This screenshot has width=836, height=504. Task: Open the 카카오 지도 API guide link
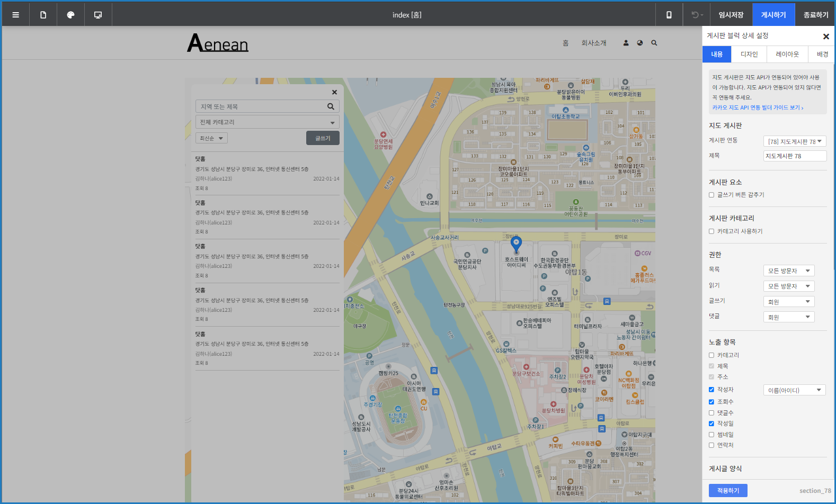(758, 107)
